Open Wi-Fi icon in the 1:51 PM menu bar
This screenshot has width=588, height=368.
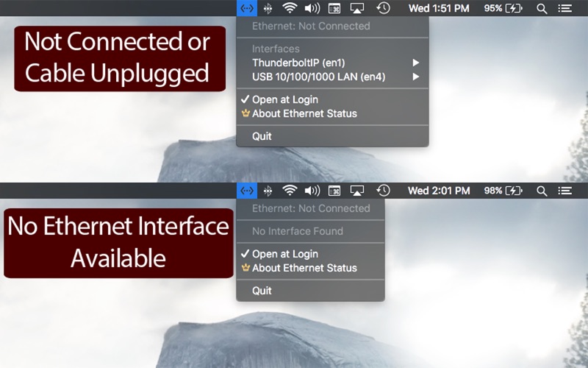pyautogui.click(x=290, y=8)
